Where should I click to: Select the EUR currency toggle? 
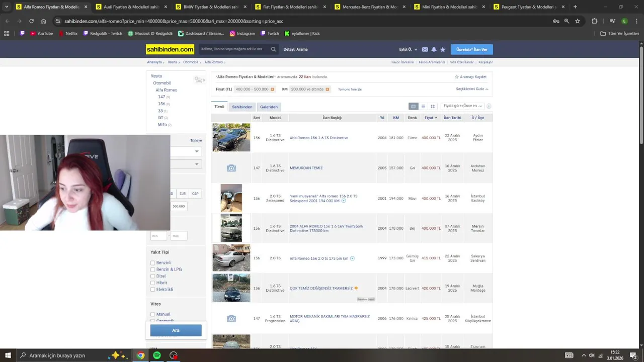[182, 194]
